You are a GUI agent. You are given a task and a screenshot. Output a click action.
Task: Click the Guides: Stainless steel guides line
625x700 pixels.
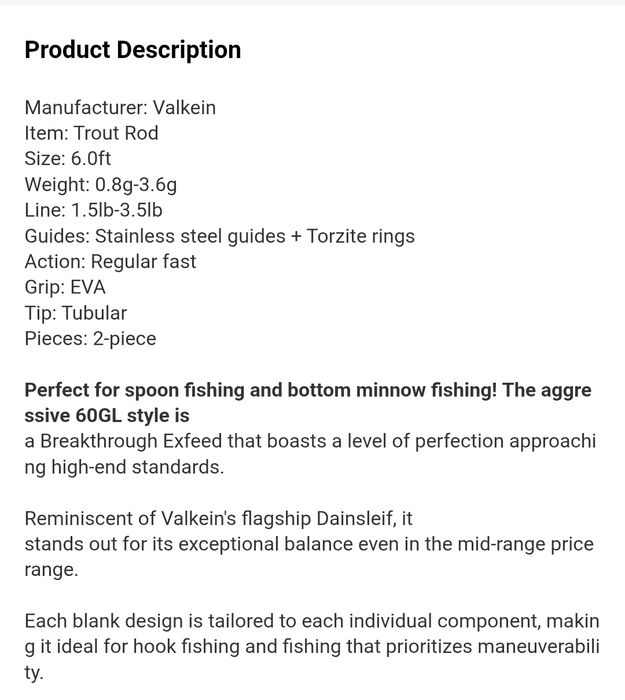click(x=150, y=236)
